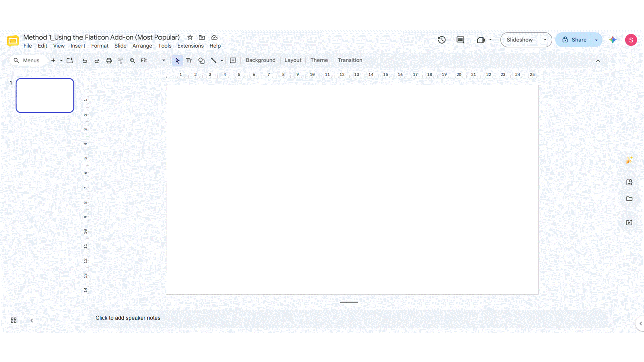
Task: Open the View menu
Action: coord(59,46)
